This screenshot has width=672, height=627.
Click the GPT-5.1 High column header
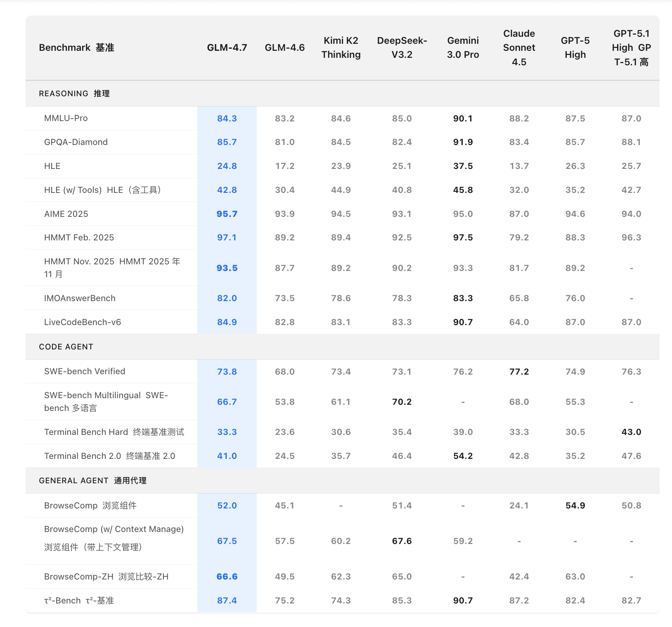point(632,47)
